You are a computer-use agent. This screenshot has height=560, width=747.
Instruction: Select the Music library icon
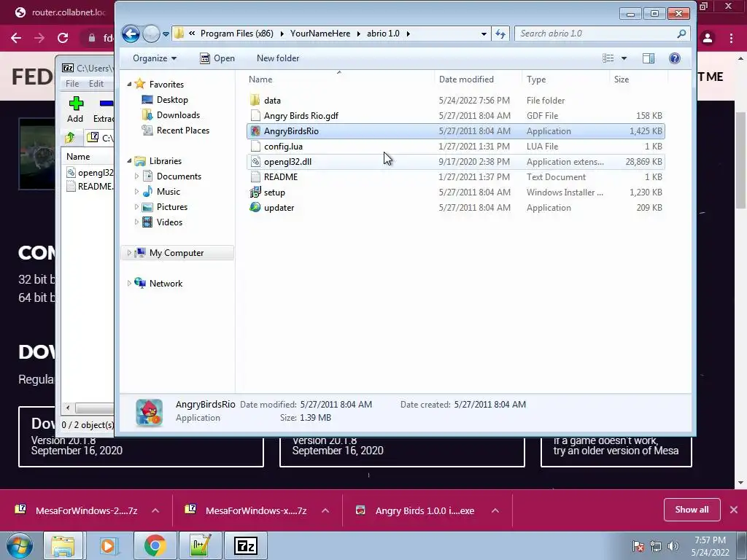tap(147, 192)
